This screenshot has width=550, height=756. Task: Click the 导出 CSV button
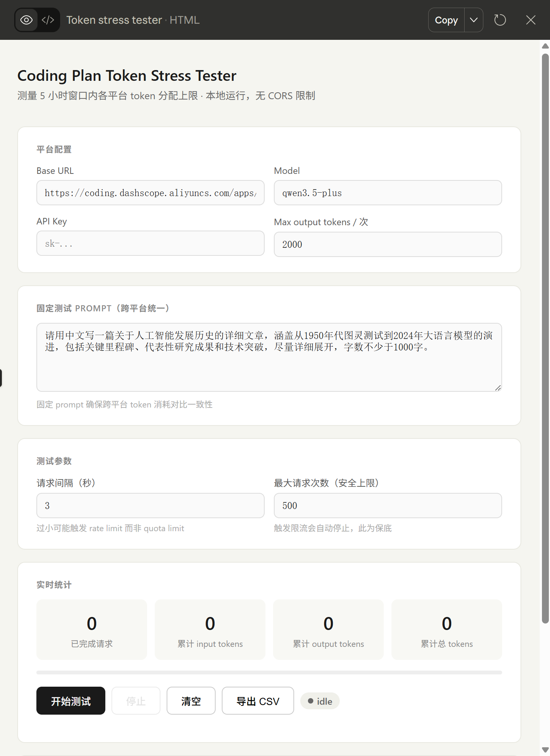tap(258, 701)
